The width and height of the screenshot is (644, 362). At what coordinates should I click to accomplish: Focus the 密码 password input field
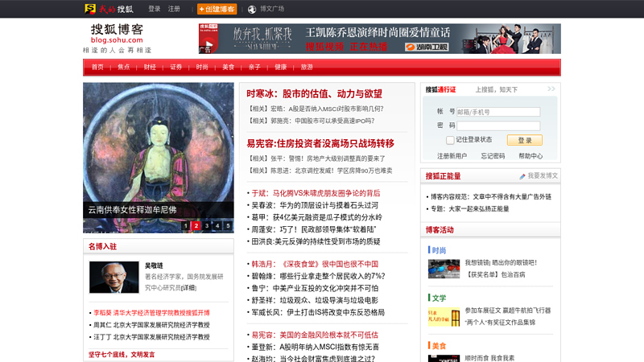point(498,125)
